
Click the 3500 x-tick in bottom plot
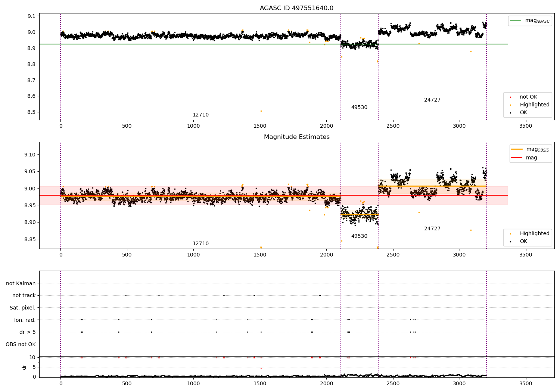pyautogui.click(x=526, y=383)
